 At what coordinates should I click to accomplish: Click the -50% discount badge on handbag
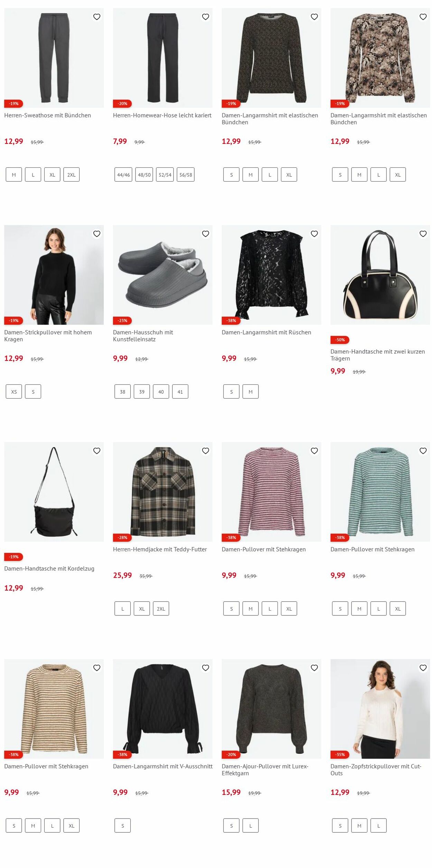pos(340,340)
